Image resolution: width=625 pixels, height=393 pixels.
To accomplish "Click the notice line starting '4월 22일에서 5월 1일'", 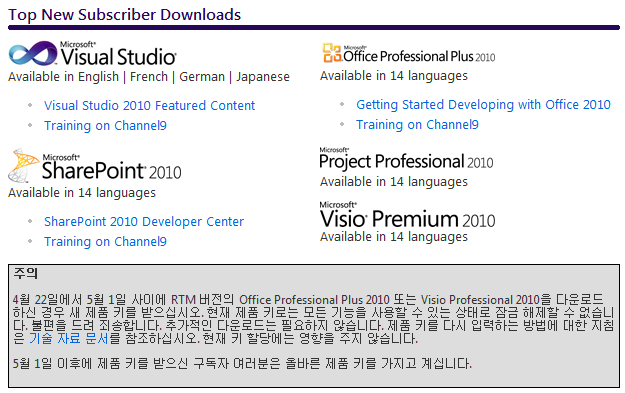I will 308,300.
